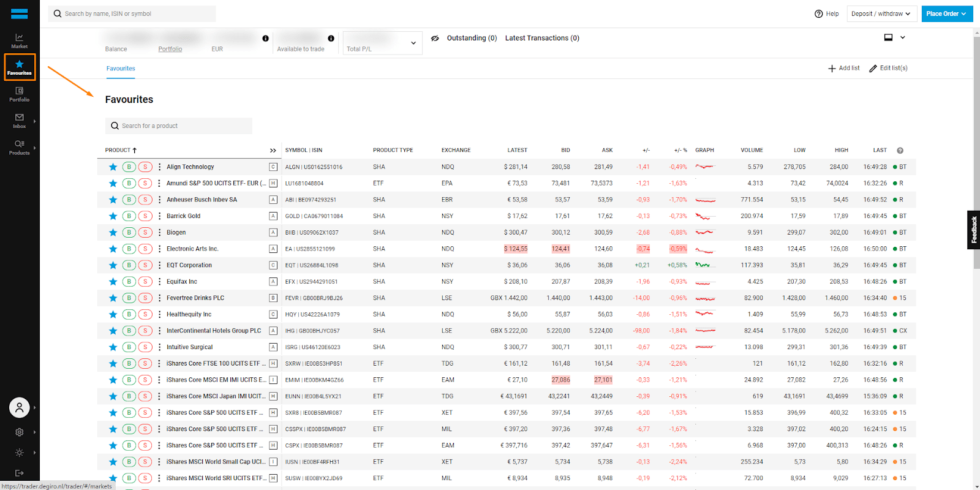
Task: Toggle favourite star for Electronic Arts Inc.
Action: [113, 249]
